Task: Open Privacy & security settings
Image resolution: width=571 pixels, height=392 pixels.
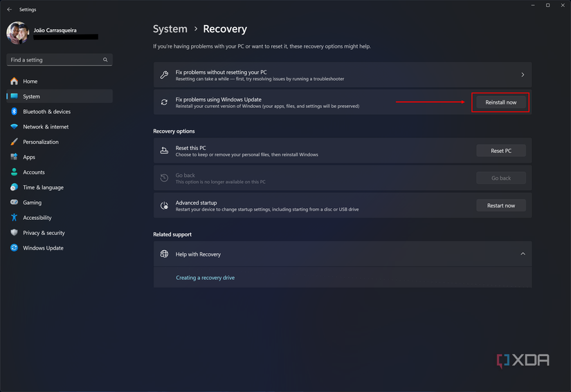Action: [60, 233]
